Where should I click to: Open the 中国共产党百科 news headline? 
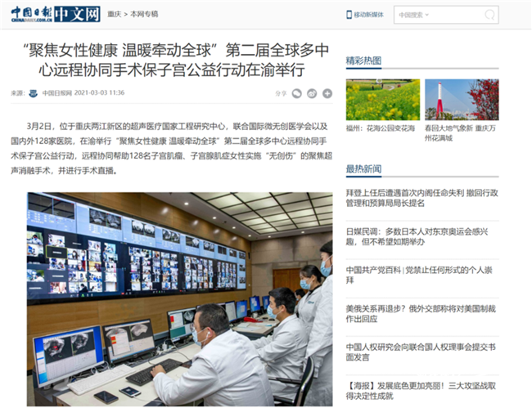[x=422, y=275]
